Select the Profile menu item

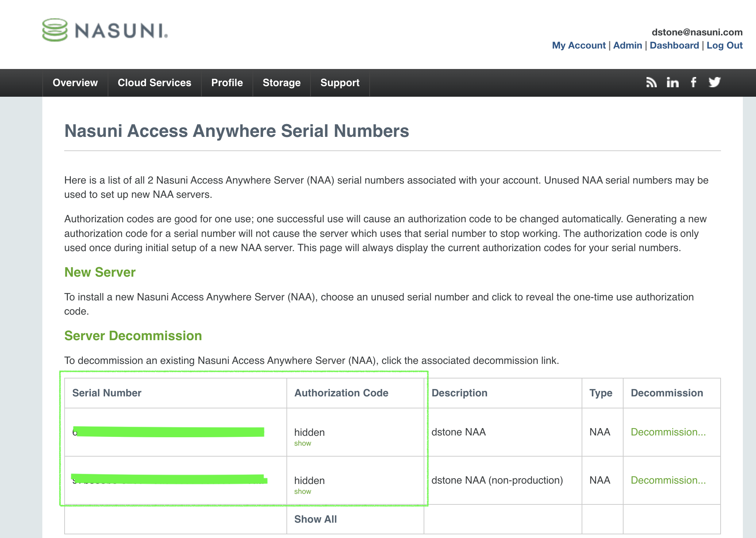click(227, 83)
